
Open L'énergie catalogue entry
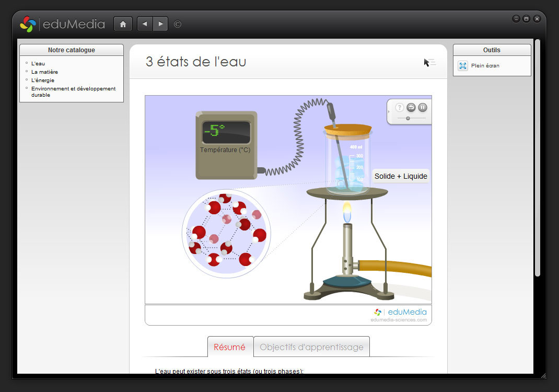pos(43,80)
